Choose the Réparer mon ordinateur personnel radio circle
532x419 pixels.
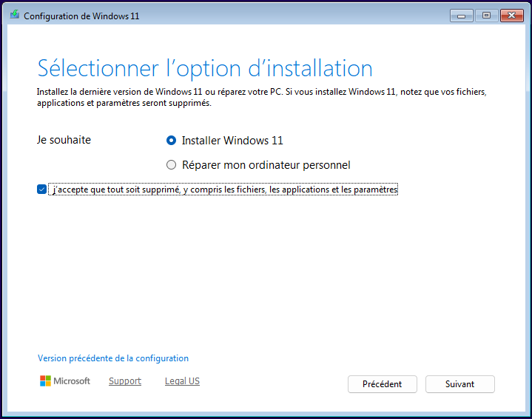pyautogui.click(x=172, y=165)
